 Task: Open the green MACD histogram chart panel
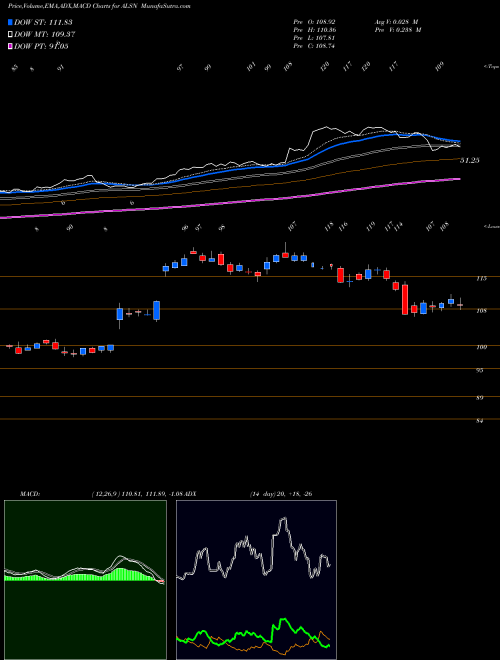pos(85,580)
